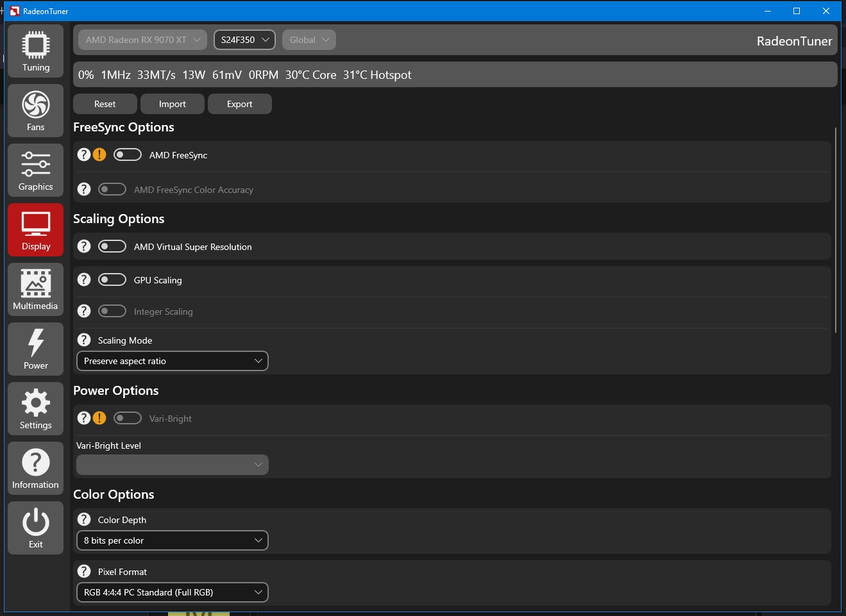Show help for Vari-Bright
Screen dimensions: 846x616
pos(84,418)
